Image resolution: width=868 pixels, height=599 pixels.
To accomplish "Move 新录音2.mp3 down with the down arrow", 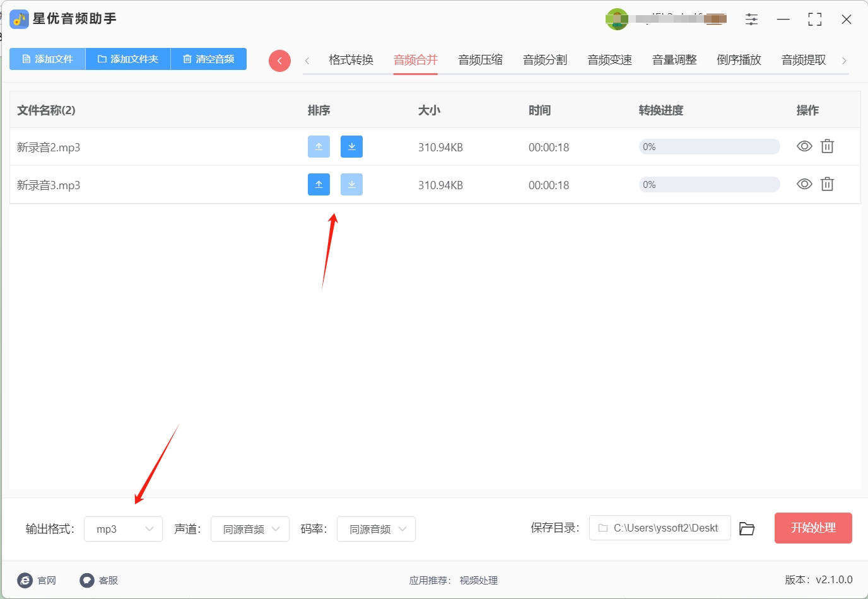I will [351, 147].
